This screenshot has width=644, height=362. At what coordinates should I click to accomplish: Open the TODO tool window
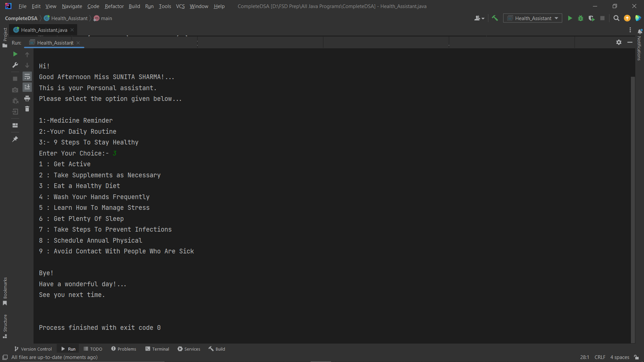(93, 349)
